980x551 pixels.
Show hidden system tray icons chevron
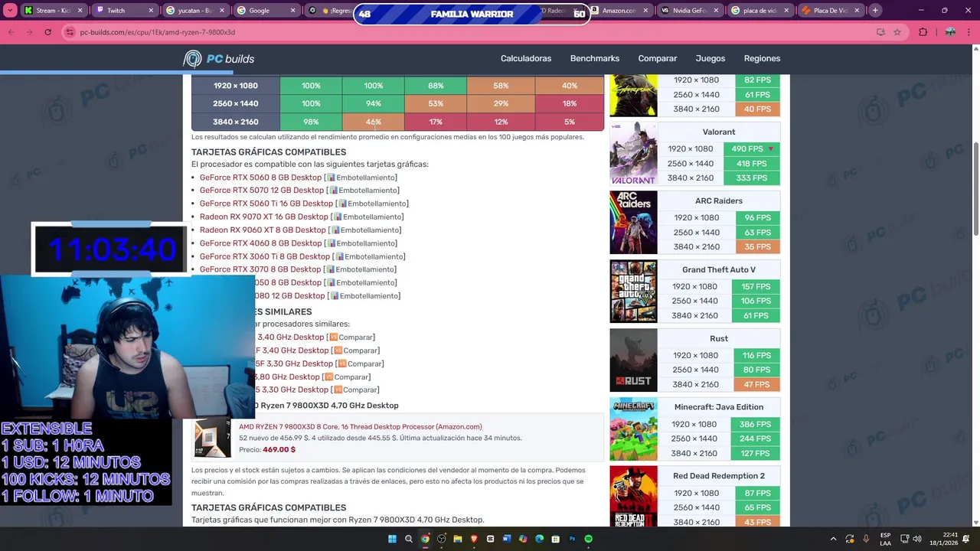point(834,539)
